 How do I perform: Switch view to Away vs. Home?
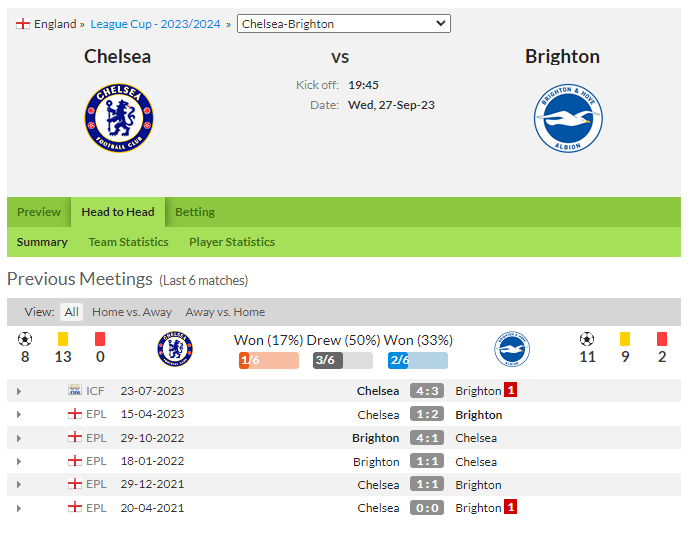point(225,312)
